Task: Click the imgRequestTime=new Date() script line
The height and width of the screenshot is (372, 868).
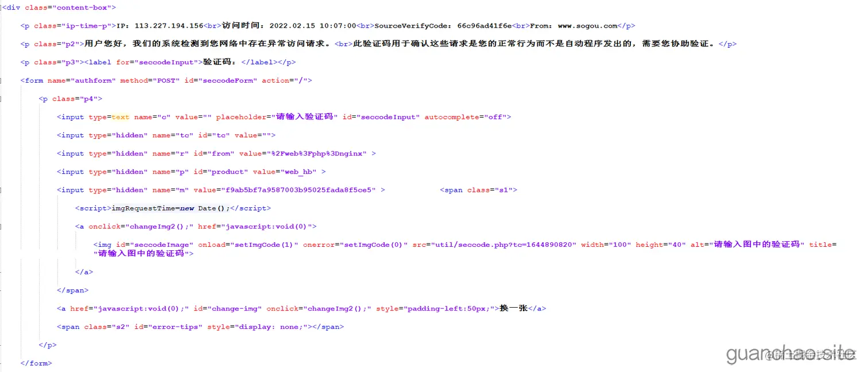Action: tap(170, 208)
